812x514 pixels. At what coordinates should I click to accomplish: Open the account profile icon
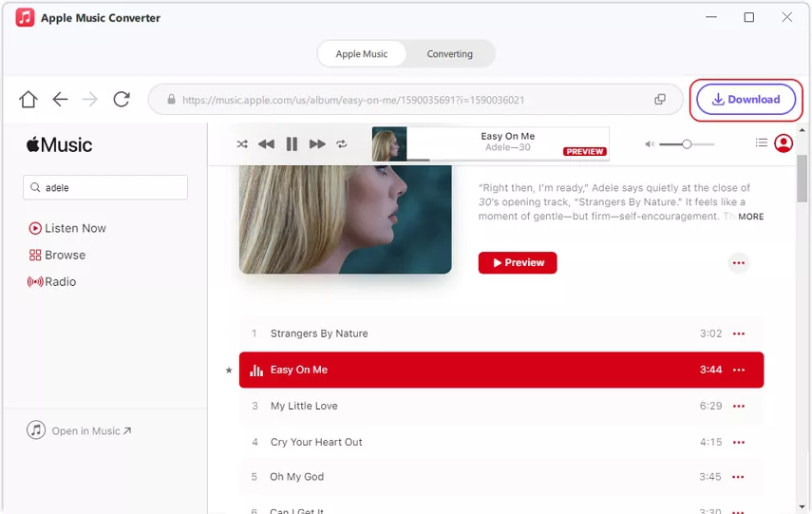(x=784, y=143)
